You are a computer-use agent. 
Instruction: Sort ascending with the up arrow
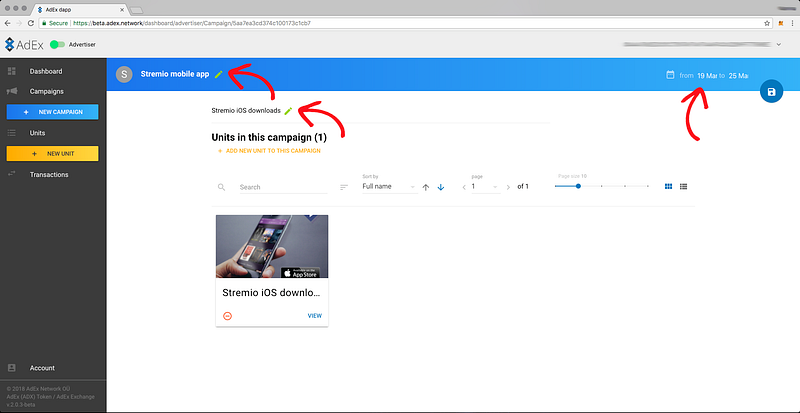426,187
